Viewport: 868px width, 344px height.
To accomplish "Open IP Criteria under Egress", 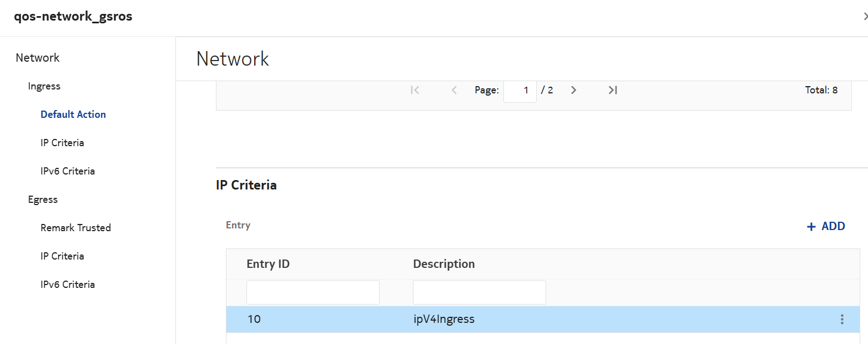I will click(x=62, y=256).
